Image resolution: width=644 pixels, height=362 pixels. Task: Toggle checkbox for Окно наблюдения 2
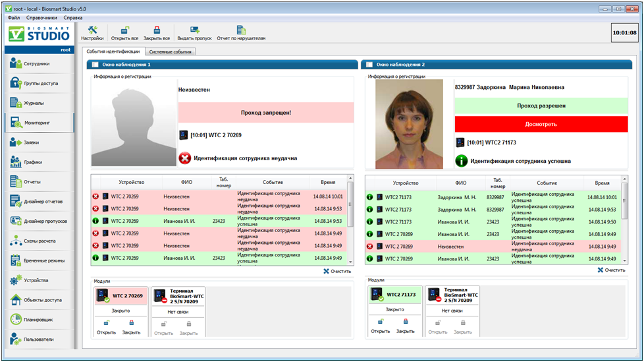(369, 65)
